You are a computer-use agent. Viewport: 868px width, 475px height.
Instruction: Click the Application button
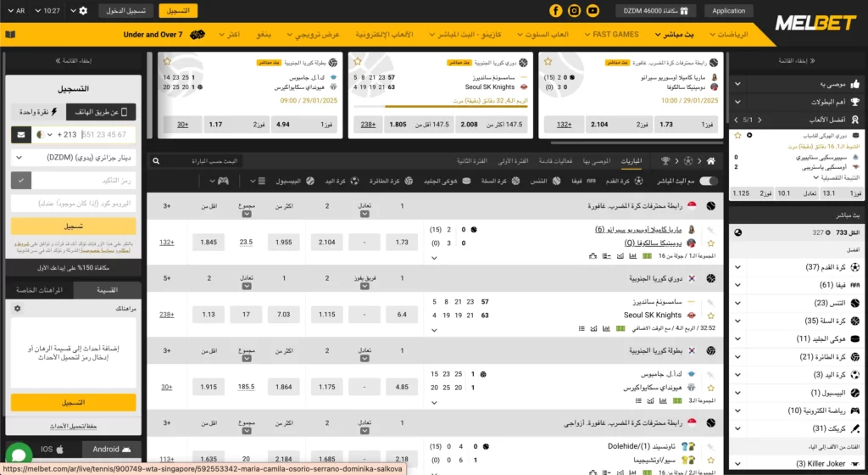pos(728,10)
